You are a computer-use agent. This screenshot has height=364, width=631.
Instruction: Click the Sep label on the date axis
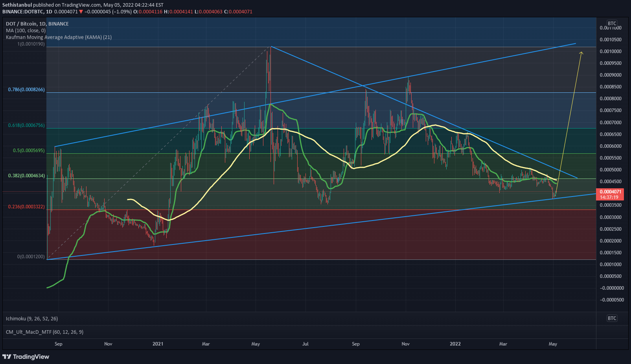tap(58, 344)
